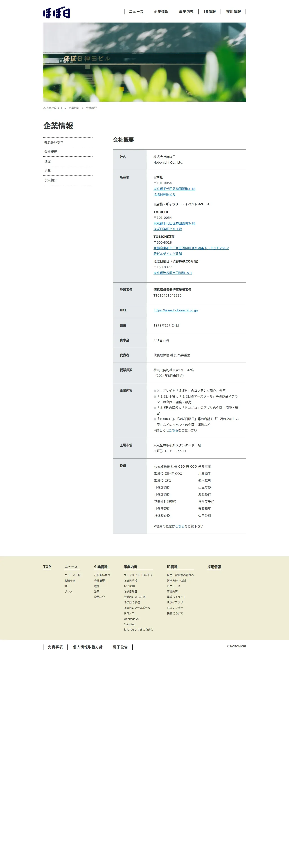Select 社長あいさつ in the sidebar menu
The height and width of the screenshot is (868, 289).
(x=68, y=142)
